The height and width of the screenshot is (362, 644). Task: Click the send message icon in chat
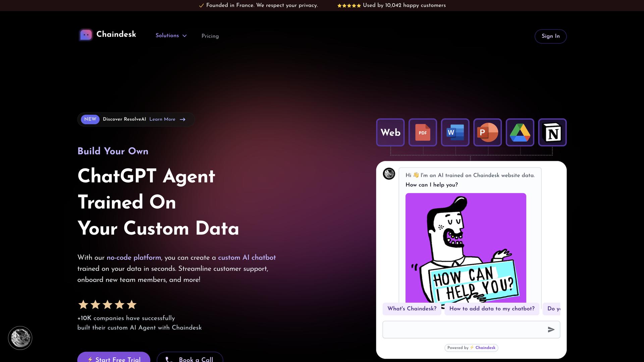(551, 329)
